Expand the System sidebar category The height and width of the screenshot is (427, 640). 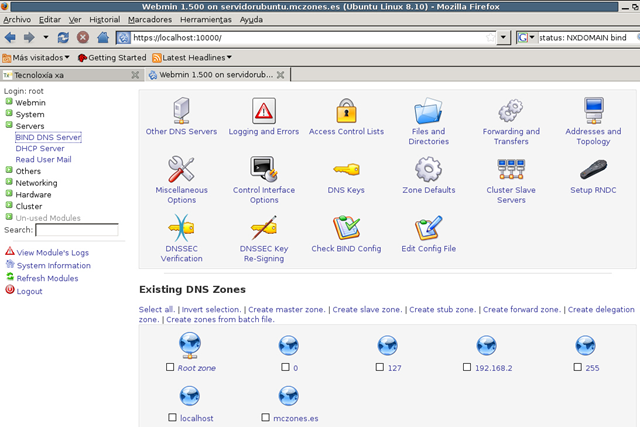pos(9,113)
